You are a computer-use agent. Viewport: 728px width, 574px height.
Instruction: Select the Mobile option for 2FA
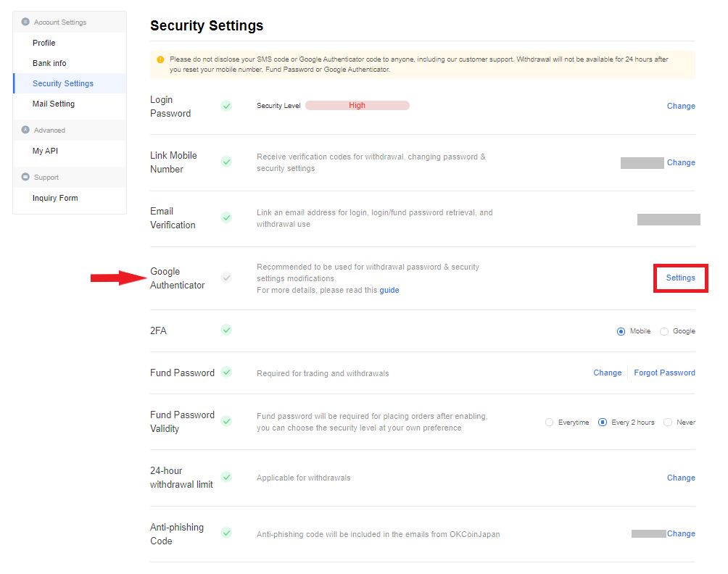click(x=621, y=331)
